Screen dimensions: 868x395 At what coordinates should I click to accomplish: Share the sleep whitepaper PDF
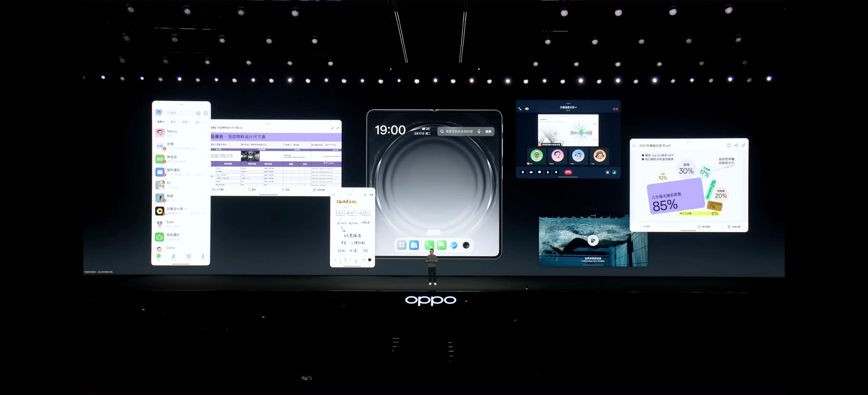pos(736,145)
